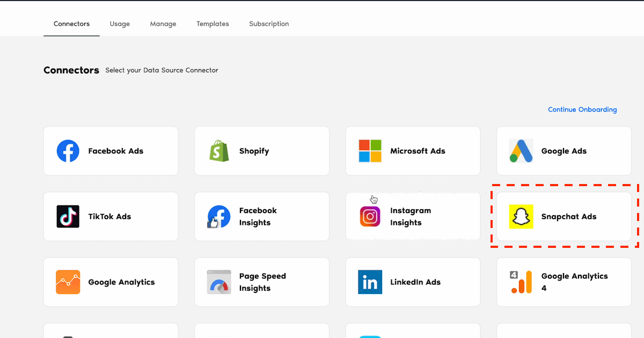This screenshot has width=644, height=338.
Task: Open the Templates tab
Action: click(x=213, y=24)
